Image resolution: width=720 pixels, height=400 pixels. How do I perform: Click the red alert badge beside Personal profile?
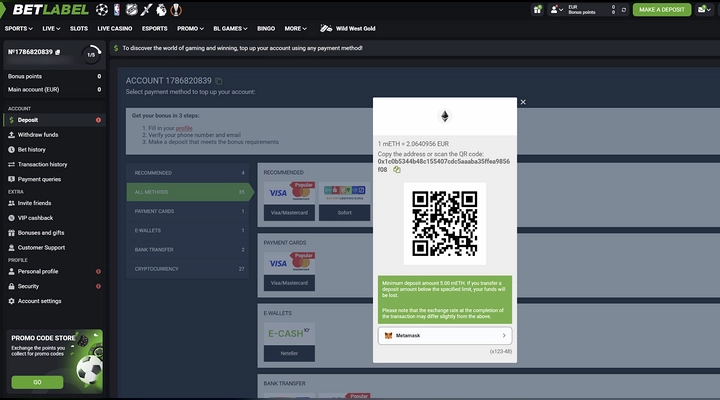tap(98, 271)
